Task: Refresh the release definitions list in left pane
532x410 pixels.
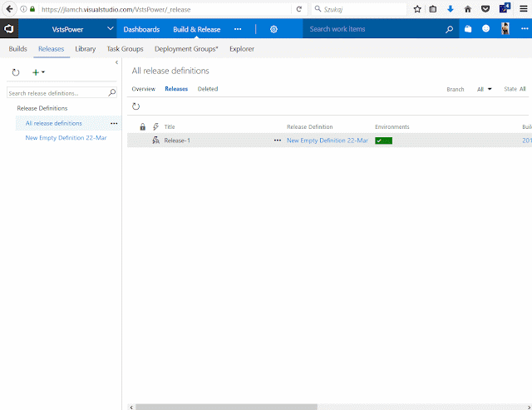Action: 16,72
